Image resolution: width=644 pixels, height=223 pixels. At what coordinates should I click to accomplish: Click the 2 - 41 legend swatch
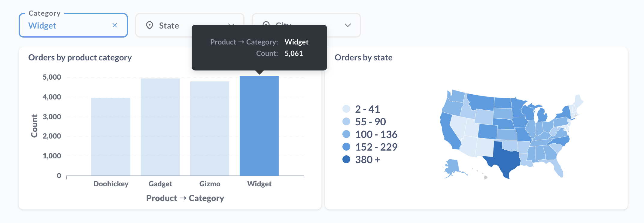(346, 109)
